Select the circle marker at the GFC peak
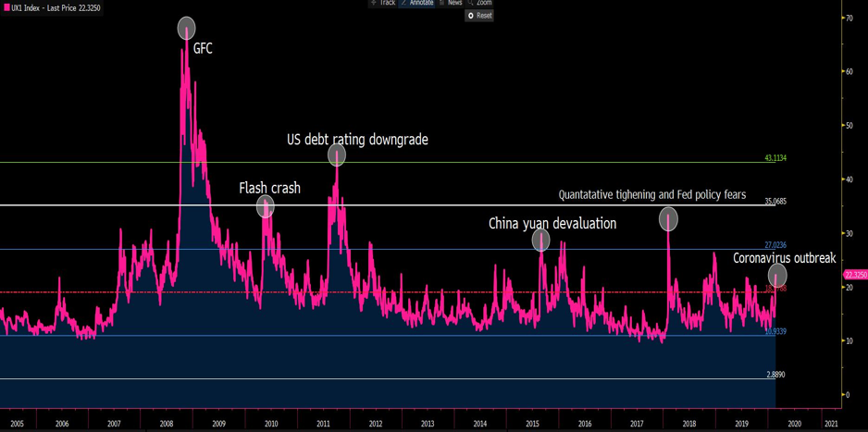This screenshot has width=868, height=432. pos(186,29)
